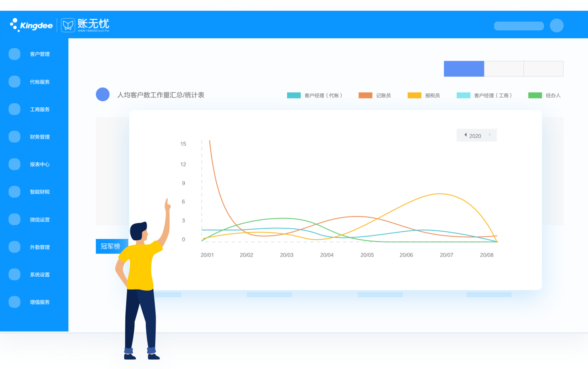
Task: Open 系统设置 menu item
Action: (x=40, y=275)
